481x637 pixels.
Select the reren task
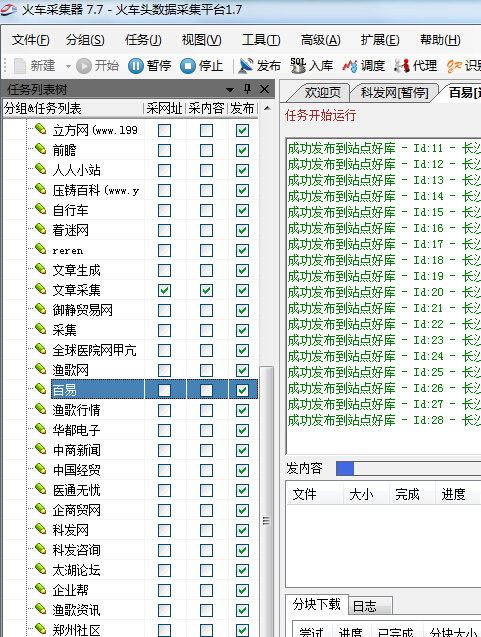point(67,251)
